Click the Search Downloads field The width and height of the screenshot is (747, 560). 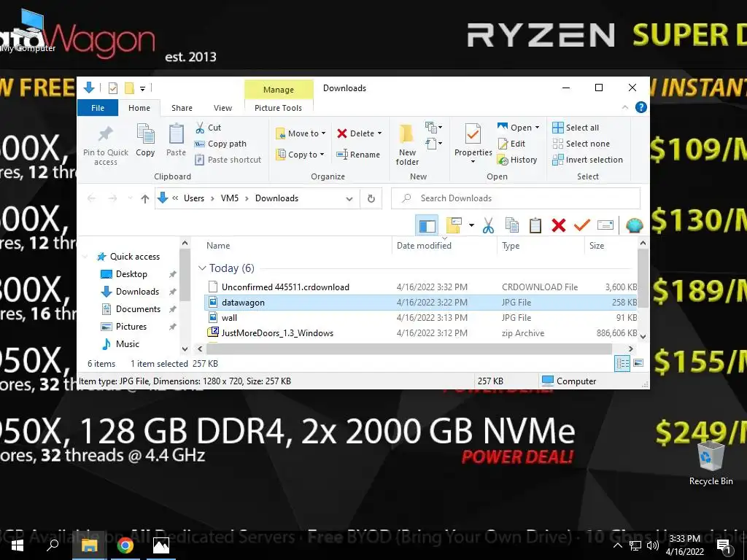(x=516, y=198)
